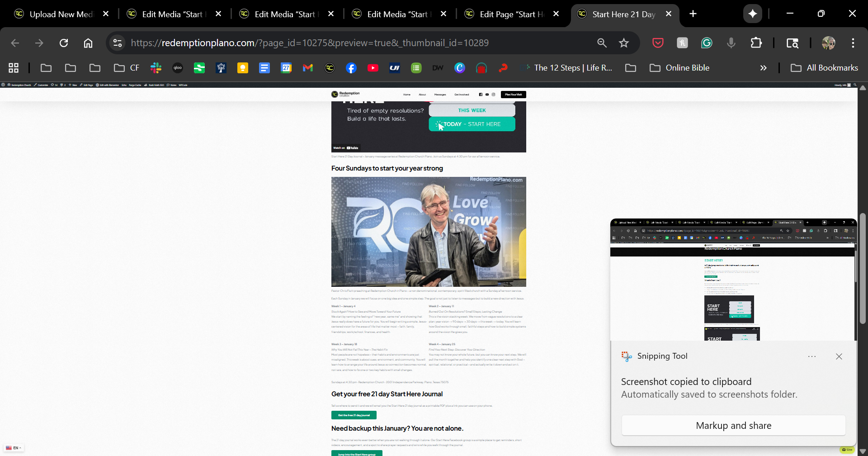Open the All Bookmarks folder

click(824, 68)
